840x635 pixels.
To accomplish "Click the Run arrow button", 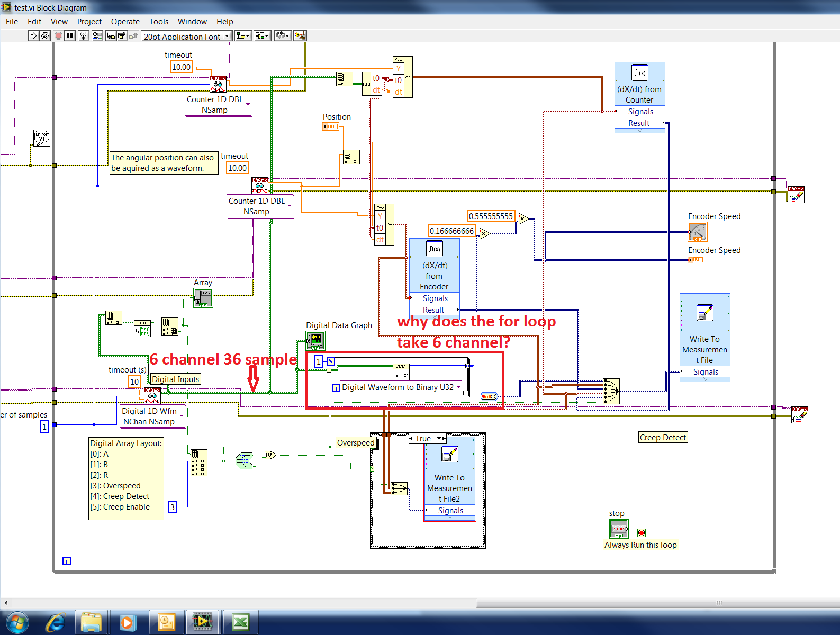I will click(33, 36).
